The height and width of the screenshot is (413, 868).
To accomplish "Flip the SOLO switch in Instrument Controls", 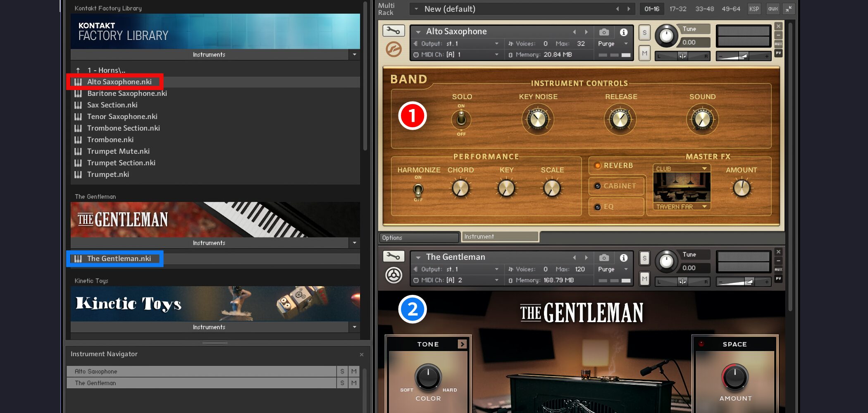I will pyautogui.click(x=461, y=120).
